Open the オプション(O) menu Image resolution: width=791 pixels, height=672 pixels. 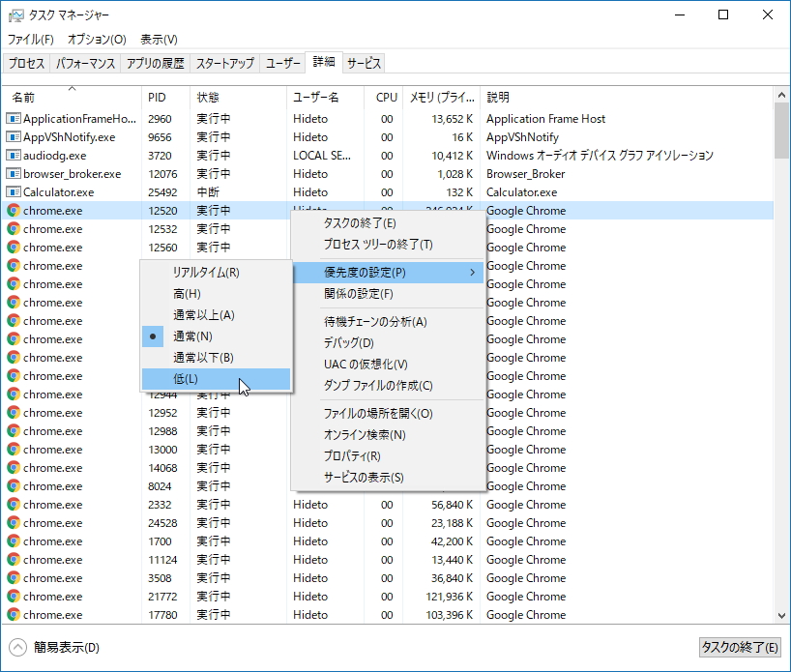97,40
